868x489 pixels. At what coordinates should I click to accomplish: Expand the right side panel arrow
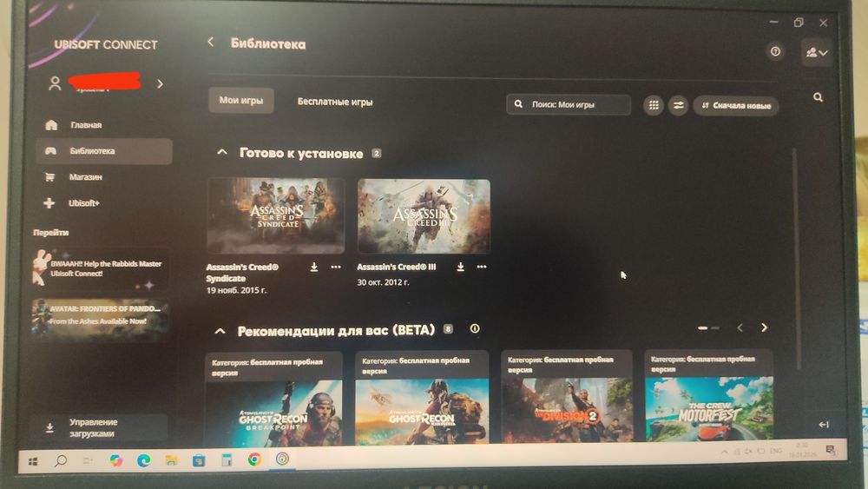tap(824, 424)
